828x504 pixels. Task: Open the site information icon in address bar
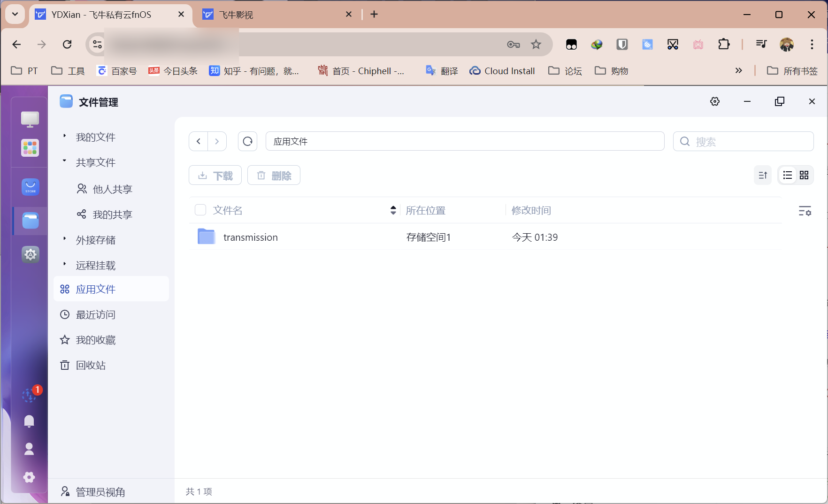point(97,44)
